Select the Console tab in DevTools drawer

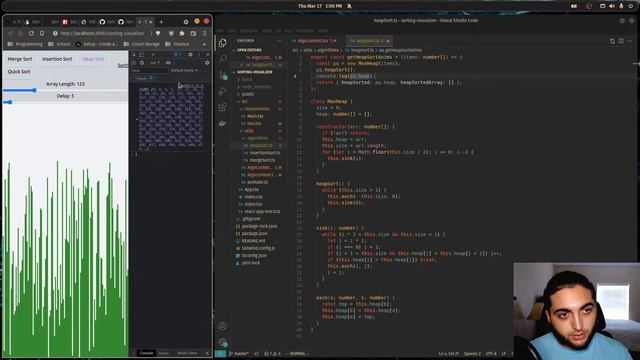pyautogui.click(x=146, y=353)
